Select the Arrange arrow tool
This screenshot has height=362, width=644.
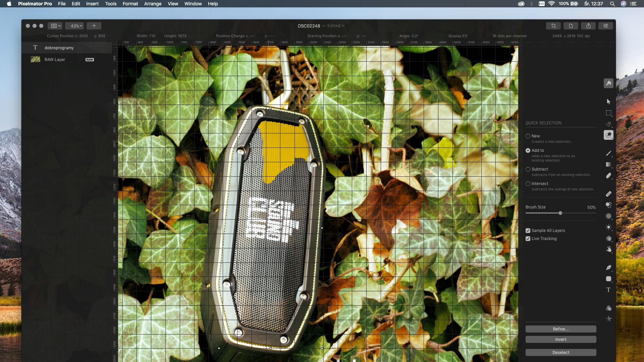click(608, 102)
